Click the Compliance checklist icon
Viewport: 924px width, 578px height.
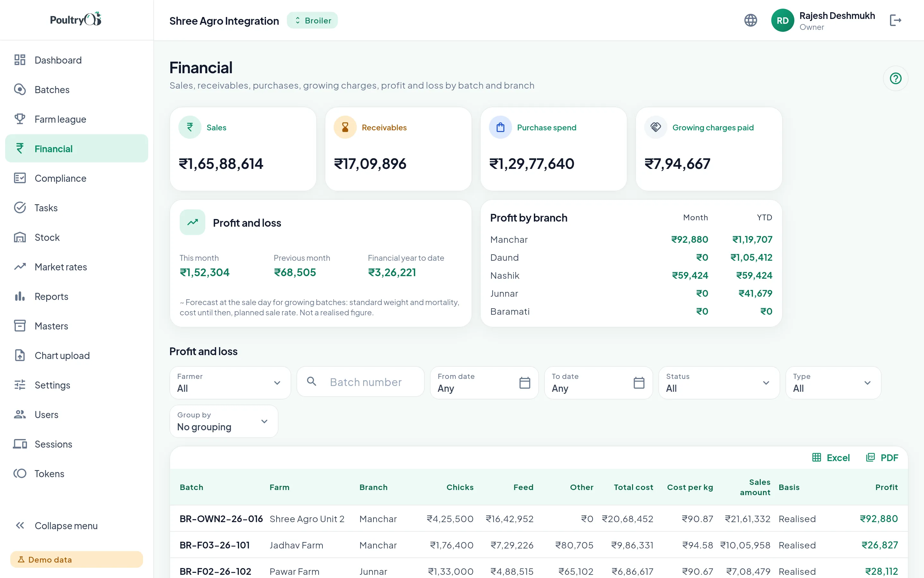(20, 178)
